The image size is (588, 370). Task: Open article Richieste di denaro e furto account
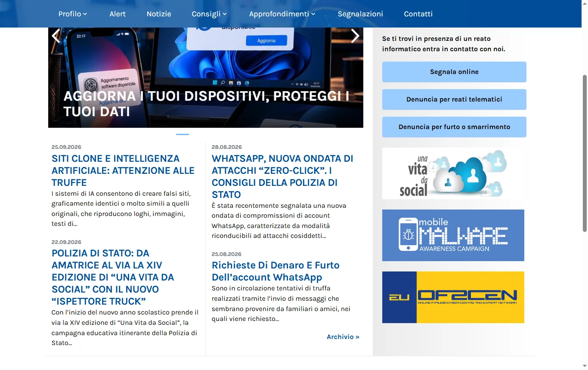tap(275, 271)
